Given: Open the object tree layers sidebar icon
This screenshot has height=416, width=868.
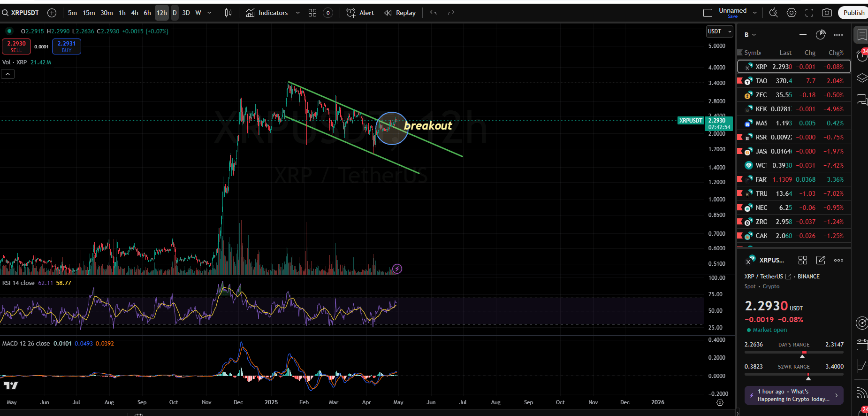Looking at the screenshot, I should click(862, 78).
